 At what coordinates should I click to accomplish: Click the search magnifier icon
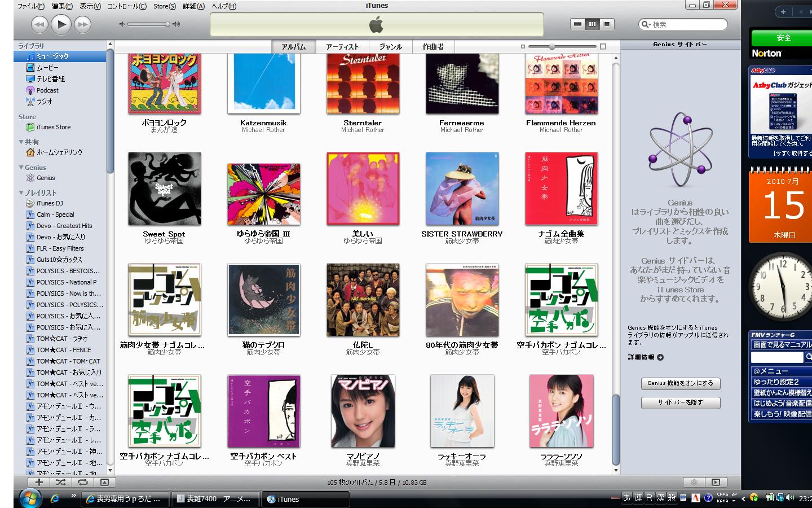645,24
